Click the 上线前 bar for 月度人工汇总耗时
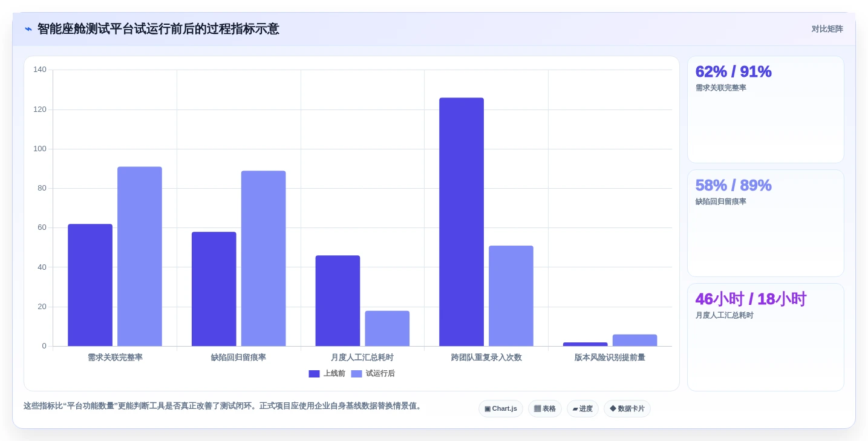The image size is (868, 441). [x=338, y=301]
